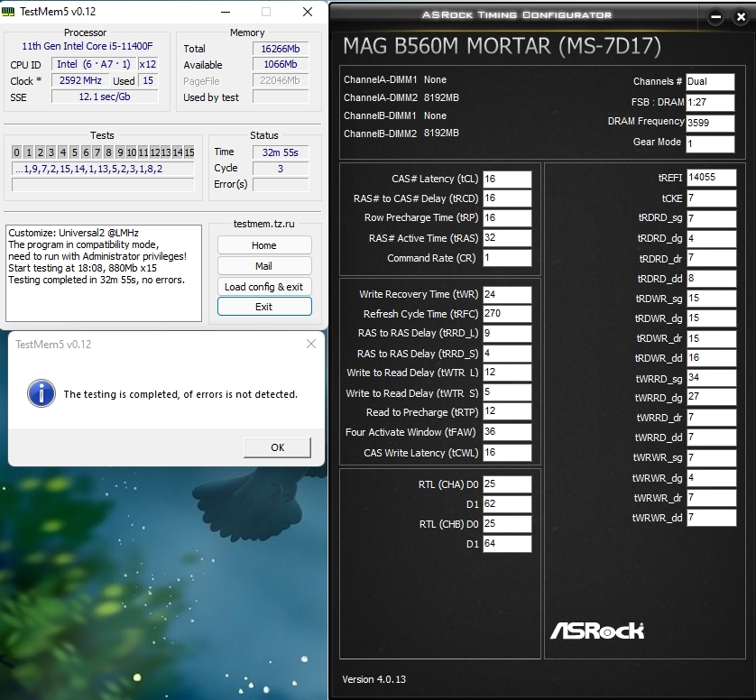Click the Command Rate (CR) field

[x=507, y=257]
